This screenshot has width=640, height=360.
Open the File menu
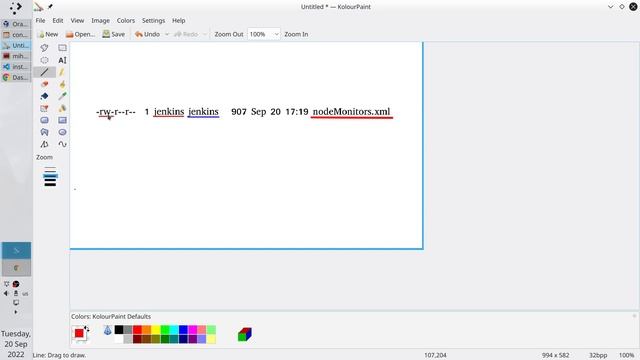pyautogui.click(x=40, y=20)
